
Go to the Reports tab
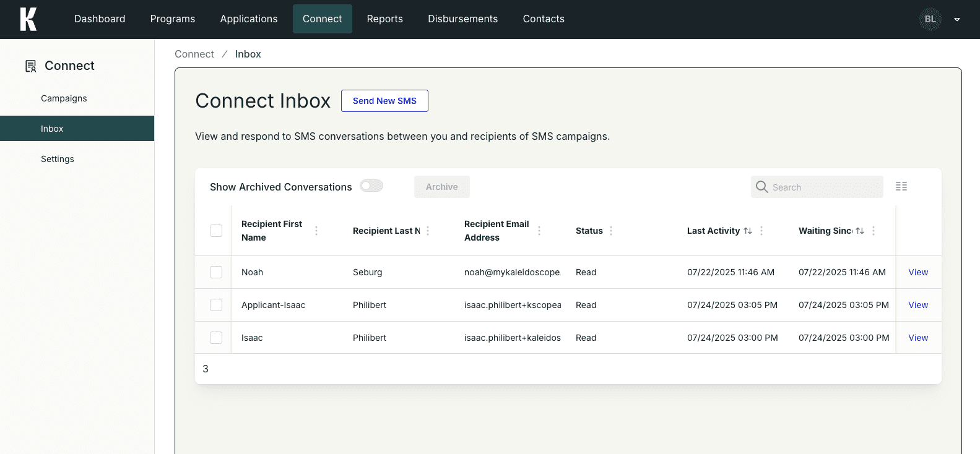384,19
